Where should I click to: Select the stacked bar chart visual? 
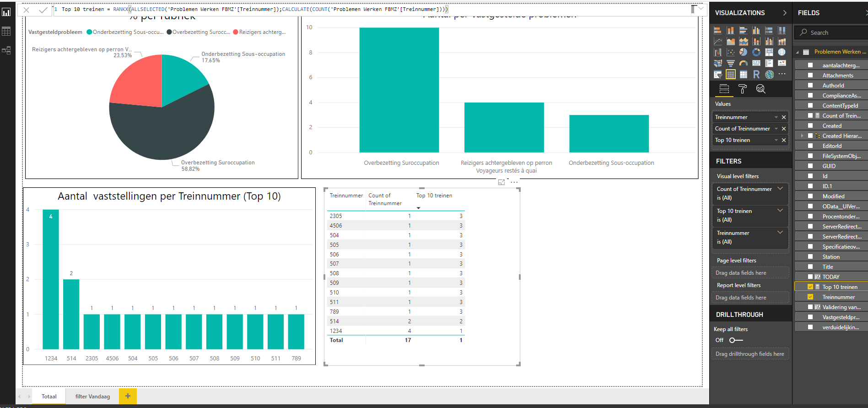click(x=717, y=31)
